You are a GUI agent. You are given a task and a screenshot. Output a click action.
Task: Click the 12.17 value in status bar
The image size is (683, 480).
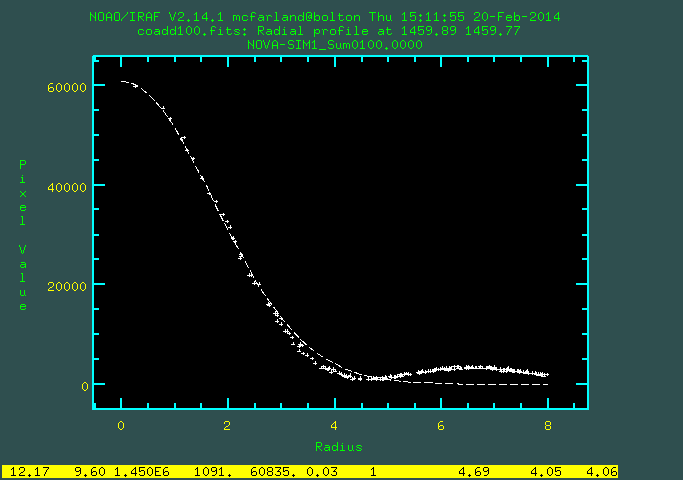28,470
